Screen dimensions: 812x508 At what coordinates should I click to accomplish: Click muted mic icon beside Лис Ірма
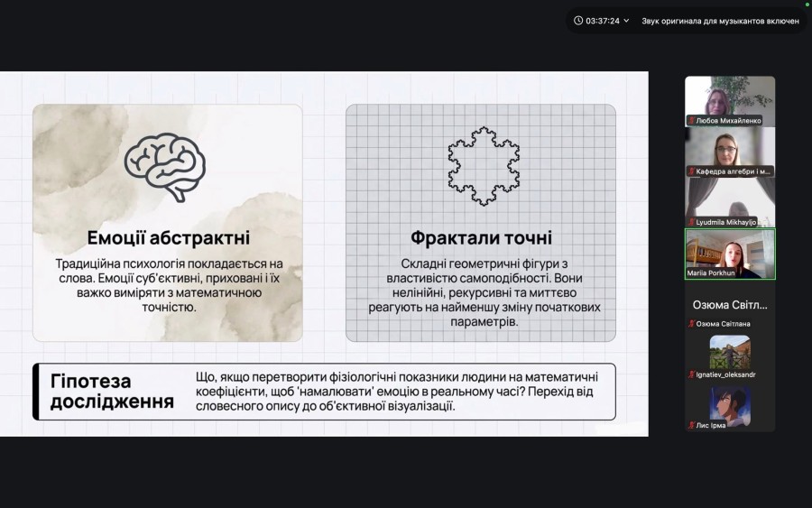[691, 425]
